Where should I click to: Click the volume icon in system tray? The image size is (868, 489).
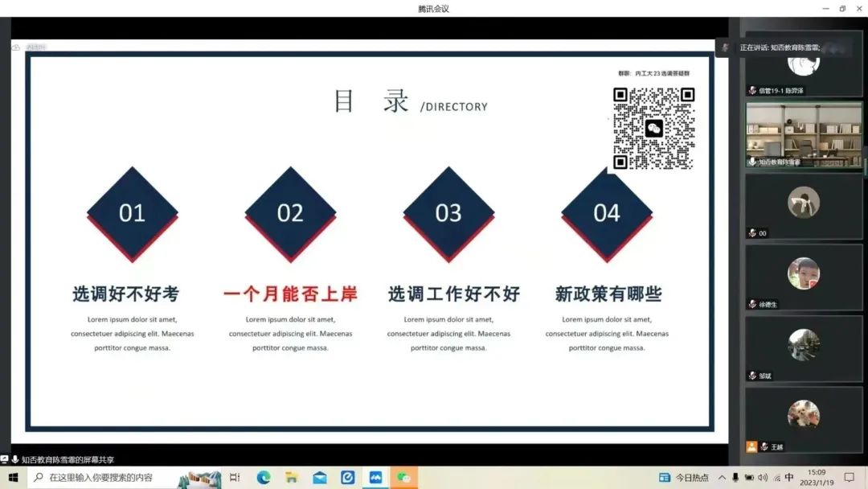763,477
